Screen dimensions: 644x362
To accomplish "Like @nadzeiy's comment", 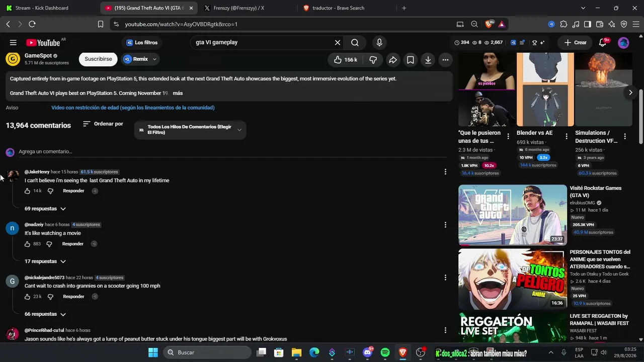I will point(28,244).
